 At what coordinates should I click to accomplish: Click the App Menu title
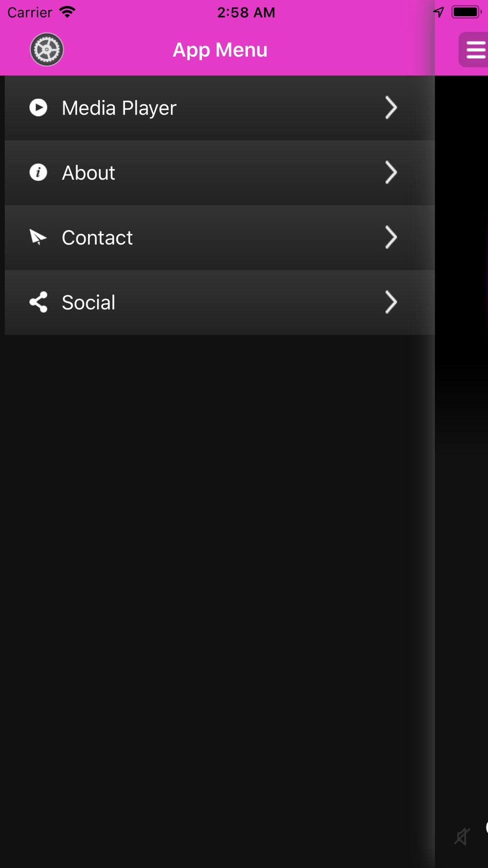click(x=220, y=50)
